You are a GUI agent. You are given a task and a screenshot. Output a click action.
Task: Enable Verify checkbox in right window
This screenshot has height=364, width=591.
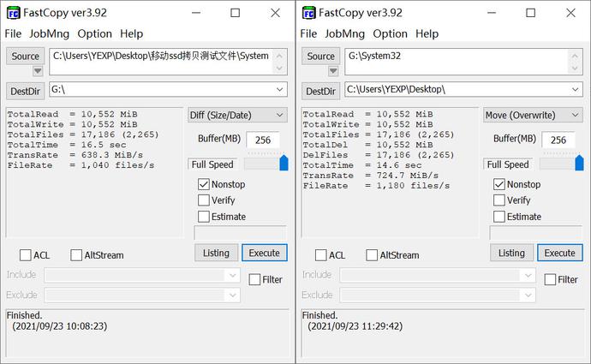(x=499, y=200)
